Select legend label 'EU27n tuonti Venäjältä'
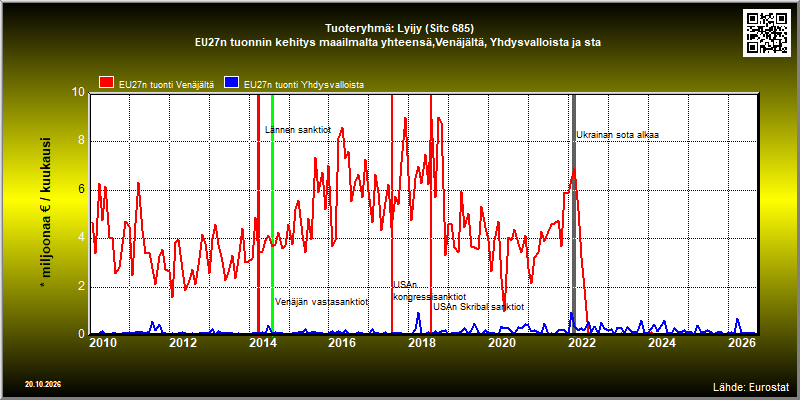800x400 pixels. pos(166,85)
